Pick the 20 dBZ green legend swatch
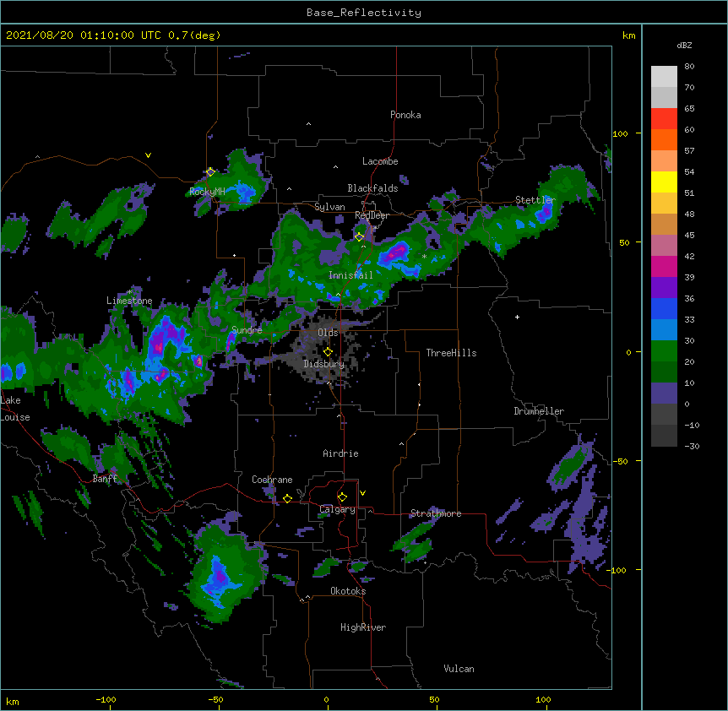 pyautogui.click(x=664, y=351)
